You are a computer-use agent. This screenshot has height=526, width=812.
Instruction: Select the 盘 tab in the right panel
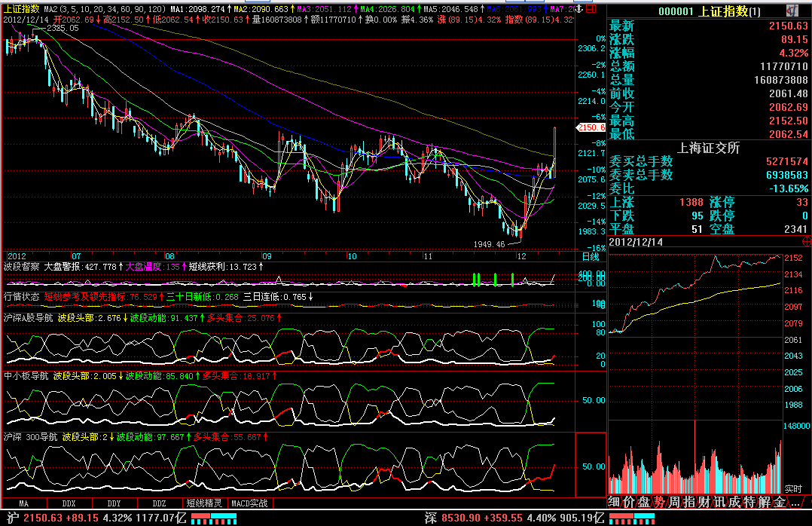[644, 502]
